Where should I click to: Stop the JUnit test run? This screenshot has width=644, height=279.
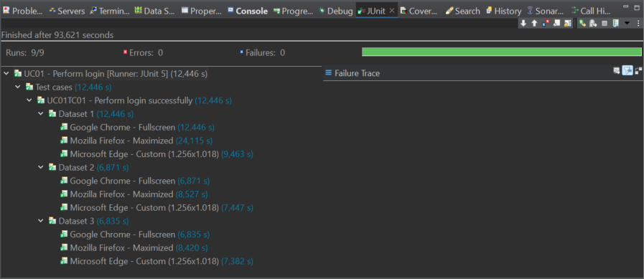tap(605, 24)
